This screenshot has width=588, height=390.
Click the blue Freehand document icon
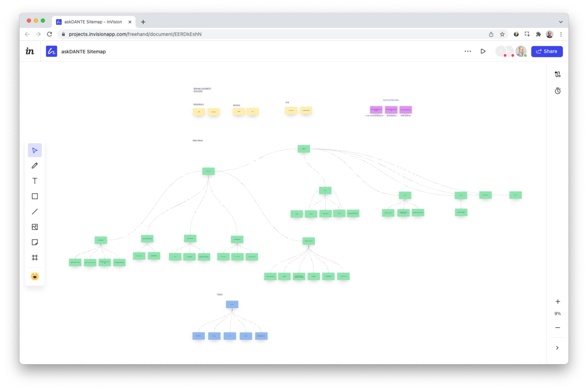tap(51, 51)
